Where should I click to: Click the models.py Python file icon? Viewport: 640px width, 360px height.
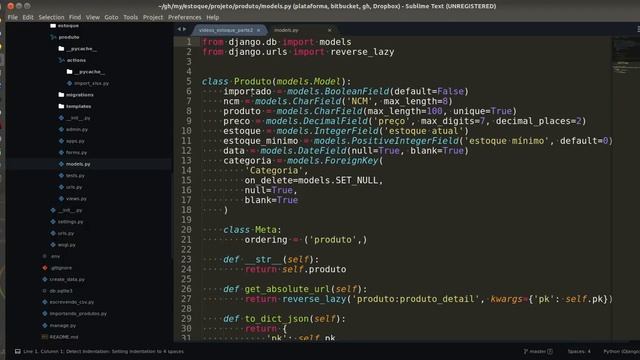(61, 164)
